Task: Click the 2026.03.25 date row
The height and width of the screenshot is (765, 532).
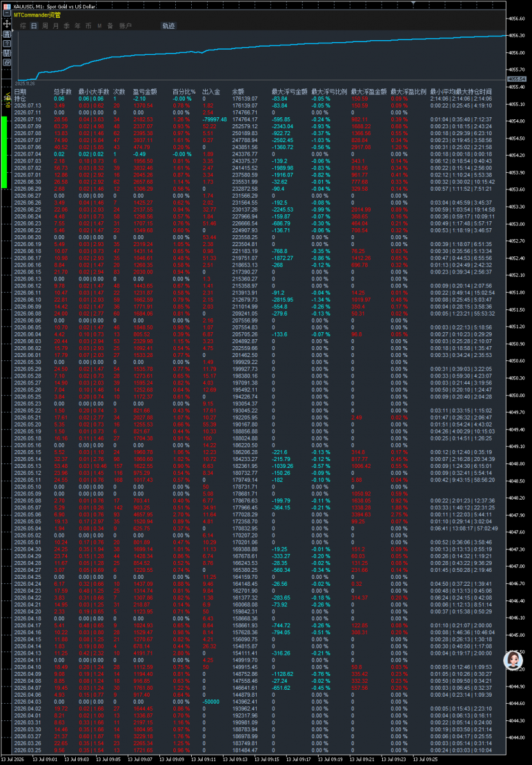Action: (x=27, y=750)
